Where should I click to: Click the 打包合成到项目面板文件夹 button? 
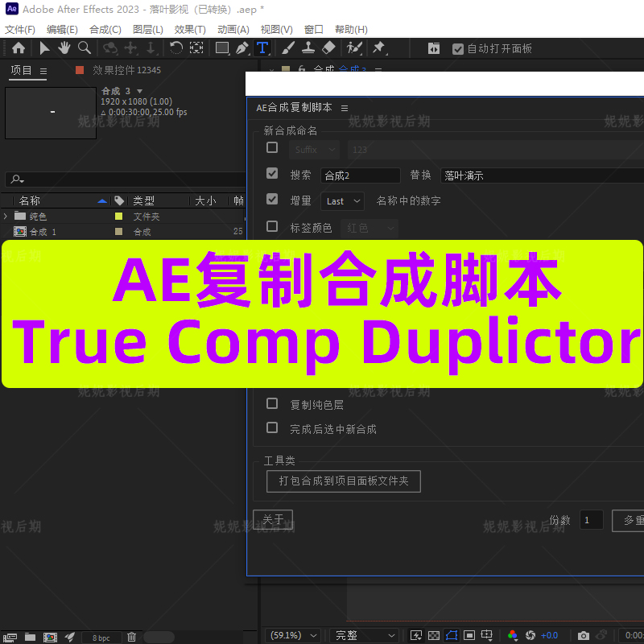click(x=344, y=481)
